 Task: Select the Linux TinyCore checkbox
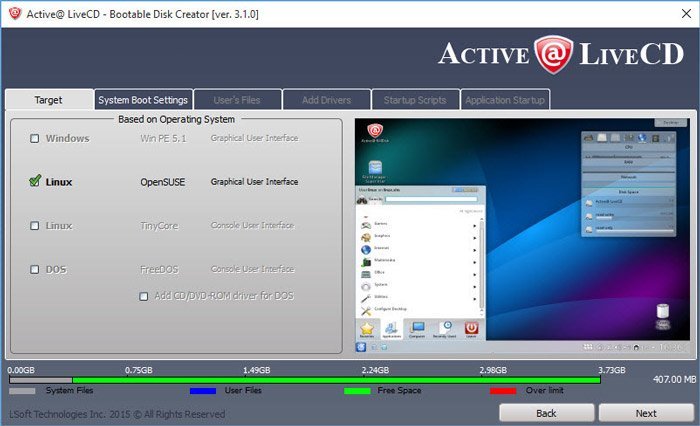(x=34, y=226)
